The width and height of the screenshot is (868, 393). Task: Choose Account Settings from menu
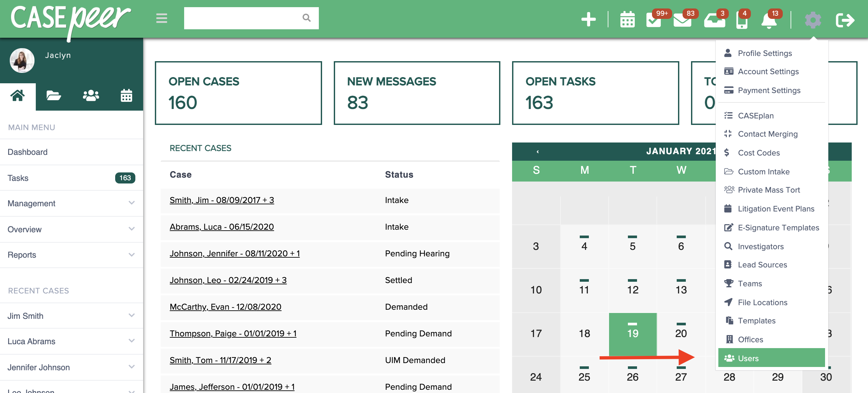[x=767, y=72]
